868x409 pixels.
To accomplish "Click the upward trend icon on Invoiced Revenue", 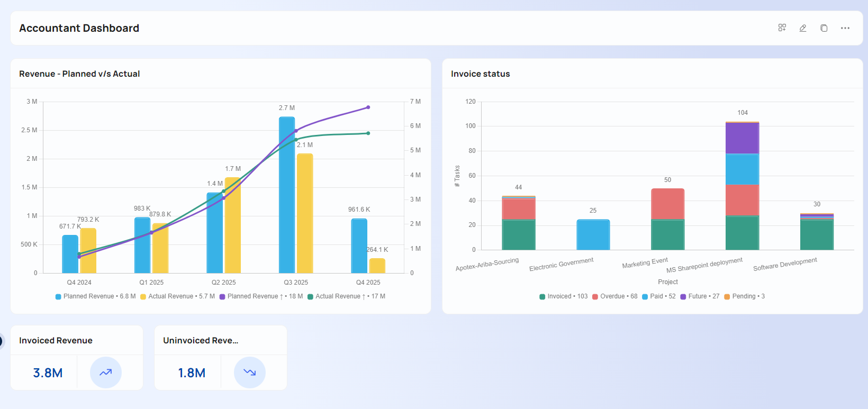I will point(106,372).
